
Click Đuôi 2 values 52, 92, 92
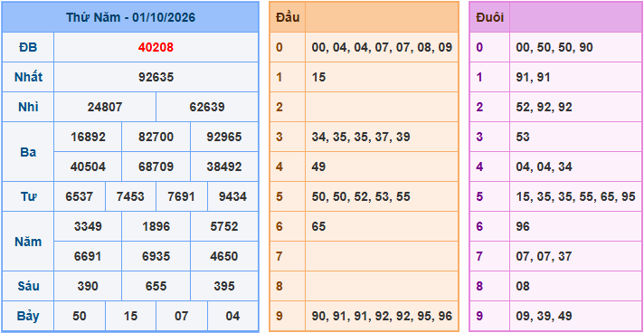coord(544,107)
